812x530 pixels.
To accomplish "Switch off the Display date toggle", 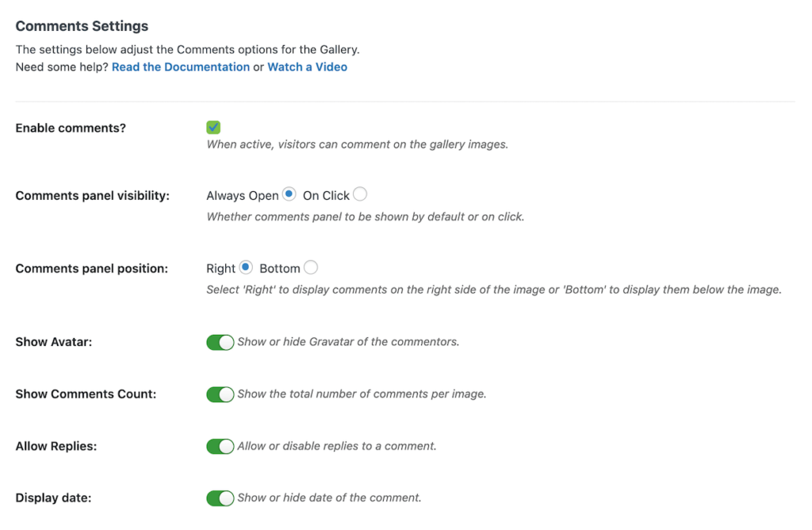I will (220, 498).
